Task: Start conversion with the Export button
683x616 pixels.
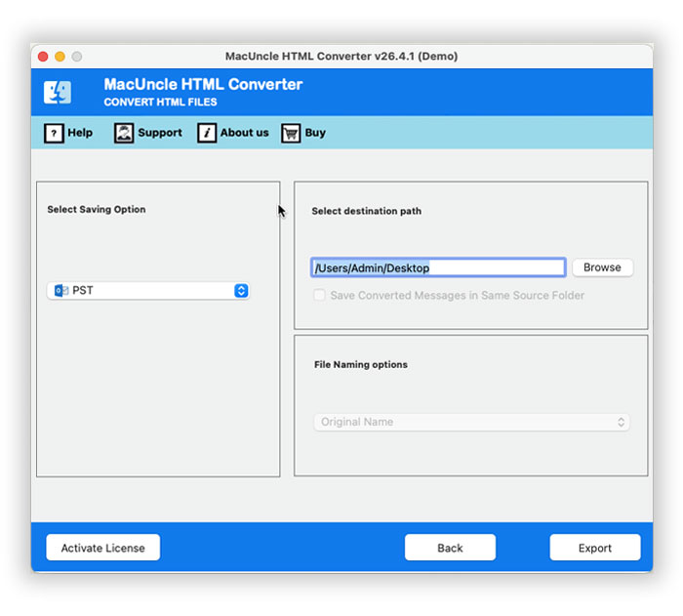Action: pos(595,548)
